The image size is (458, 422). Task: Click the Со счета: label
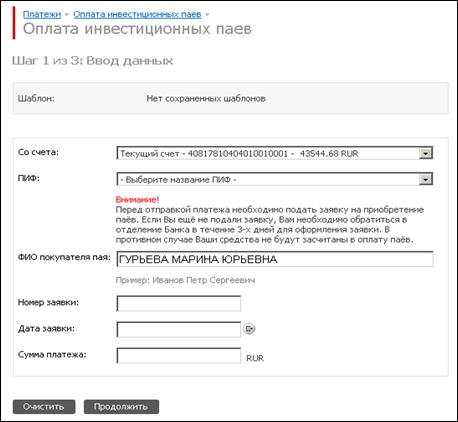coord(38,152)
